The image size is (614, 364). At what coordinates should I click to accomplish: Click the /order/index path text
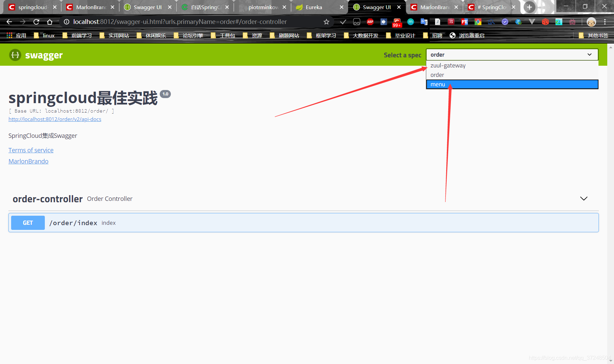click(73, 223)
